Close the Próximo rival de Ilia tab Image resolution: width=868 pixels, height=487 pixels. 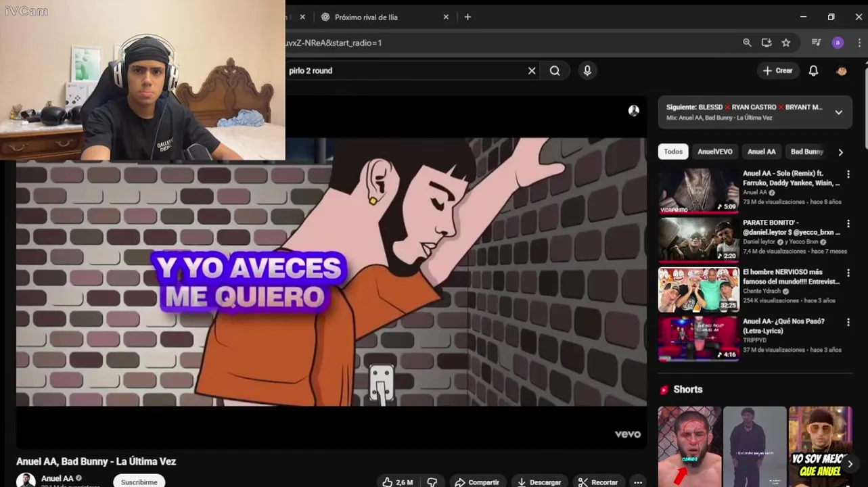[446, 17]
